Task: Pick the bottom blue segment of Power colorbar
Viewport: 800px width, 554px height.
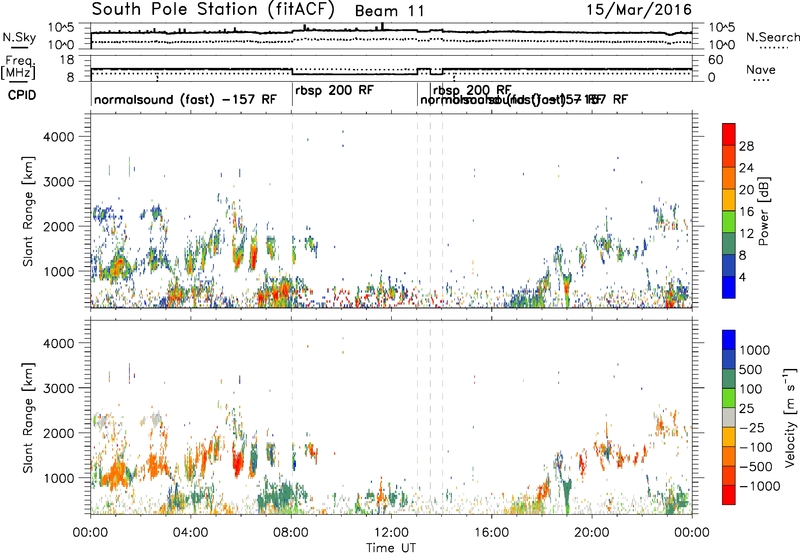Action: pyautogui.click(x=729, y=288)
